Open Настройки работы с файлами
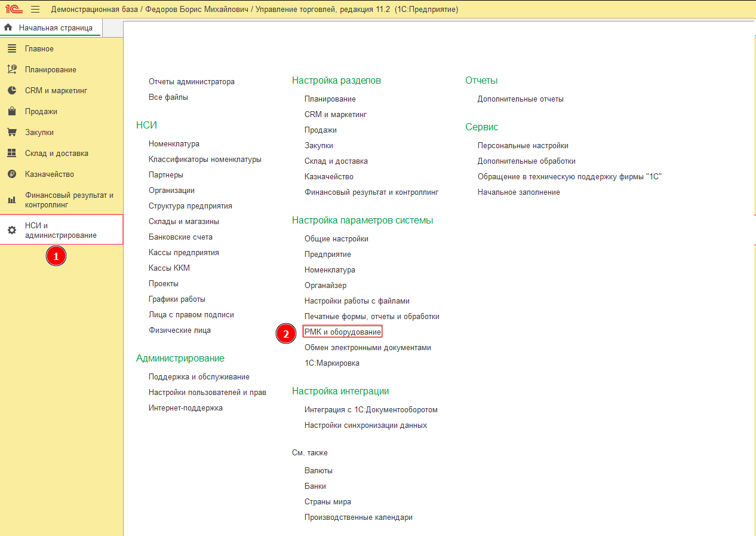 click(357, 301)
